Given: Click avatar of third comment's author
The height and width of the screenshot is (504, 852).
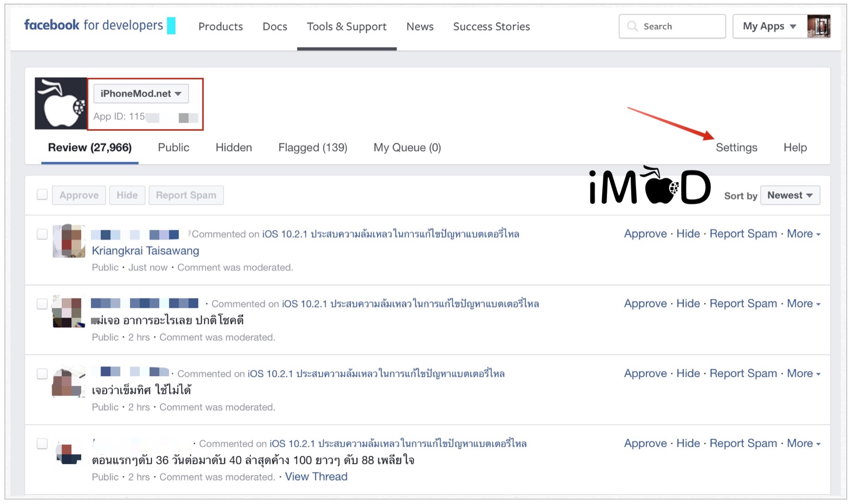Looking at the screenshot, I should (x=69, y=381).
